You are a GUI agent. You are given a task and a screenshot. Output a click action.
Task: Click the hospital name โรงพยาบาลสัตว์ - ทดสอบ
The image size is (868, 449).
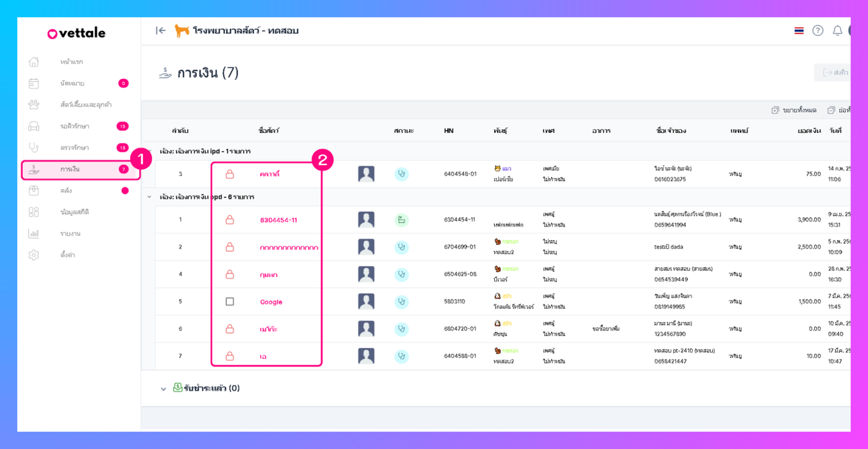click(x=246, y=30)
